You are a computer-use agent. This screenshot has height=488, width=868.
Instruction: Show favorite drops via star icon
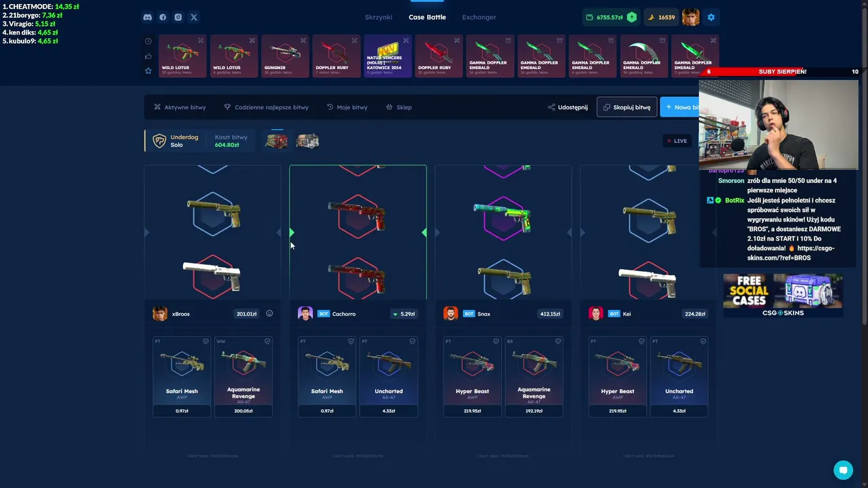(x=149, y=70)
